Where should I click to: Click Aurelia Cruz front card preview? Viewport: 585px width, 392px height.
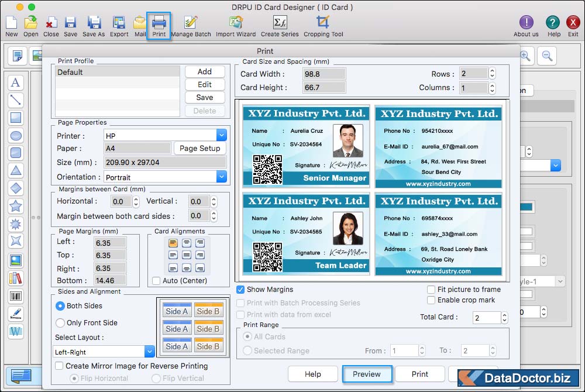306,146
